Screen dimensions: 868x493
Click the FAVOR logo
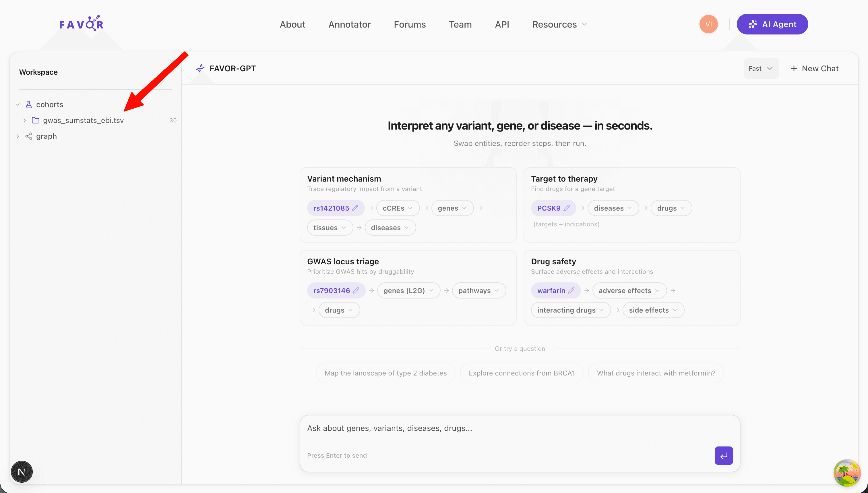tap(81, 23)
